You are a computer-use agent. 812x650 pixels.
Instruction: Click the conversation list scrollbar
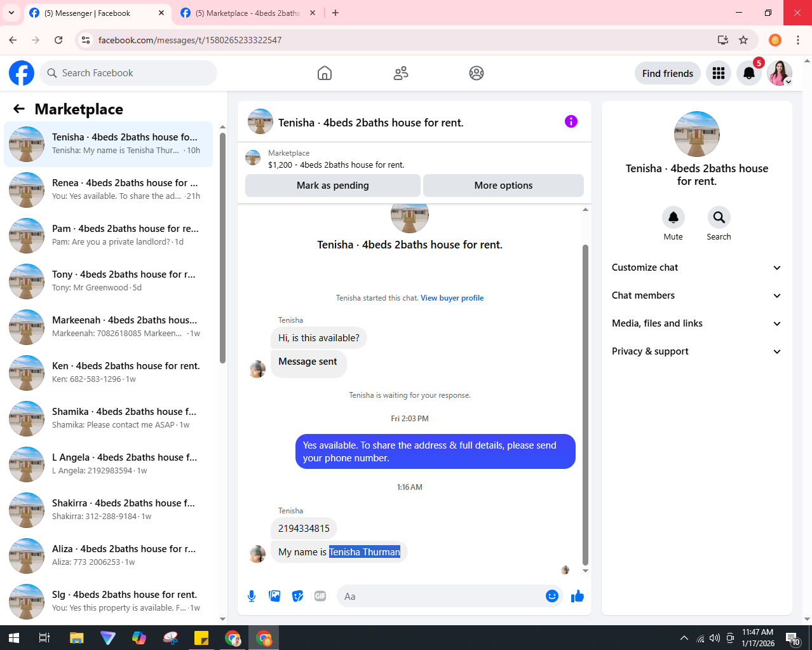(x=222, y=248)
